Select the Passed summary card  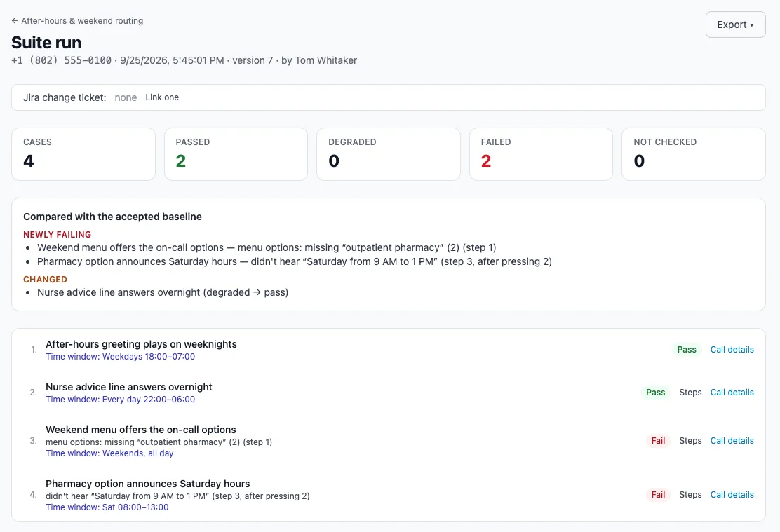236,154
